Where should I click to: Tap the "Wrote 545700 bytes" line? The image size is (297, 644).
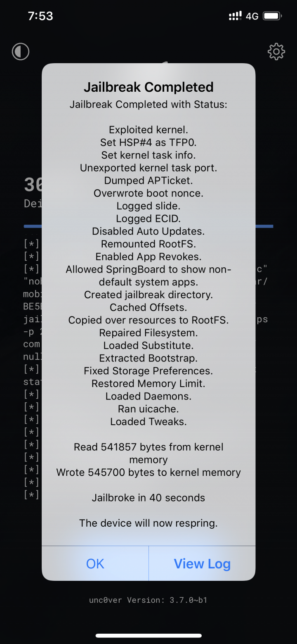[x=148, y=472]
